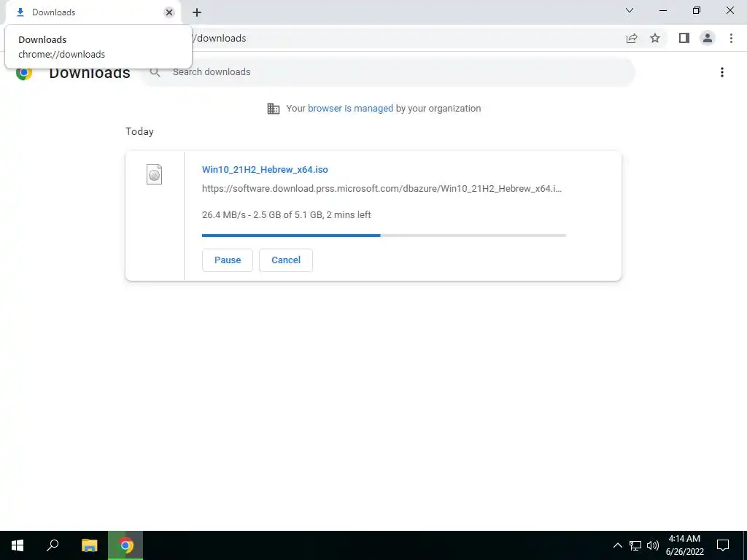
Task: Click the download speed status text
Action: [286, 215]
